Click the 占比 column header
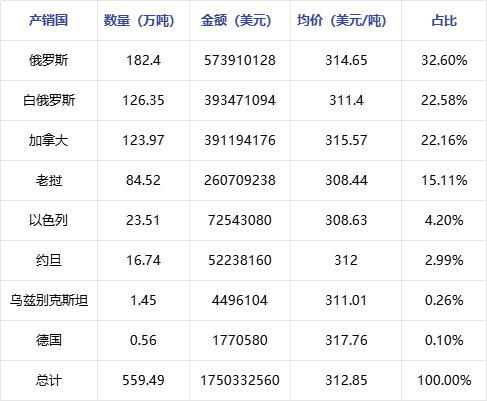Viewport: 487px width, 401px height. (444, 20)
